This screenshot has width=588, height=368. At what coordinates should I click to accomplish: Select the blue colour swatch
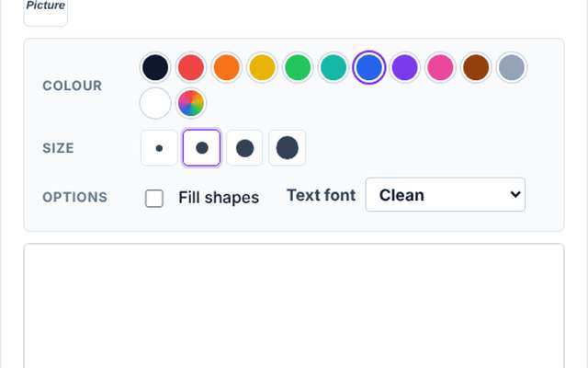369,67
